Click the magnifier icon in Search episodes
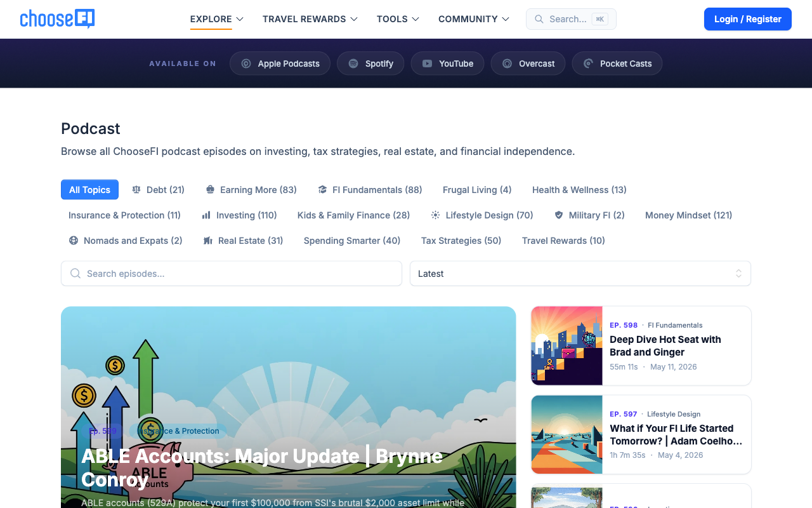The image size is (812, 508). [x=75, y=274]
